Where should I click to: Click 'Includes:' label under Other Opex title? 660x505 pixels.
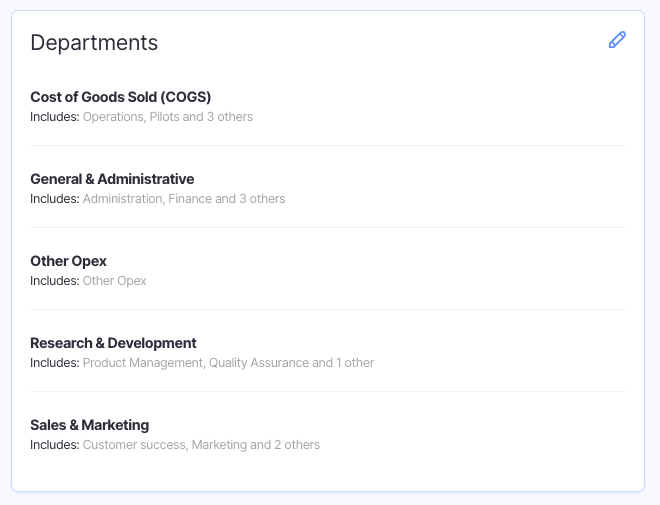(54, 281)
